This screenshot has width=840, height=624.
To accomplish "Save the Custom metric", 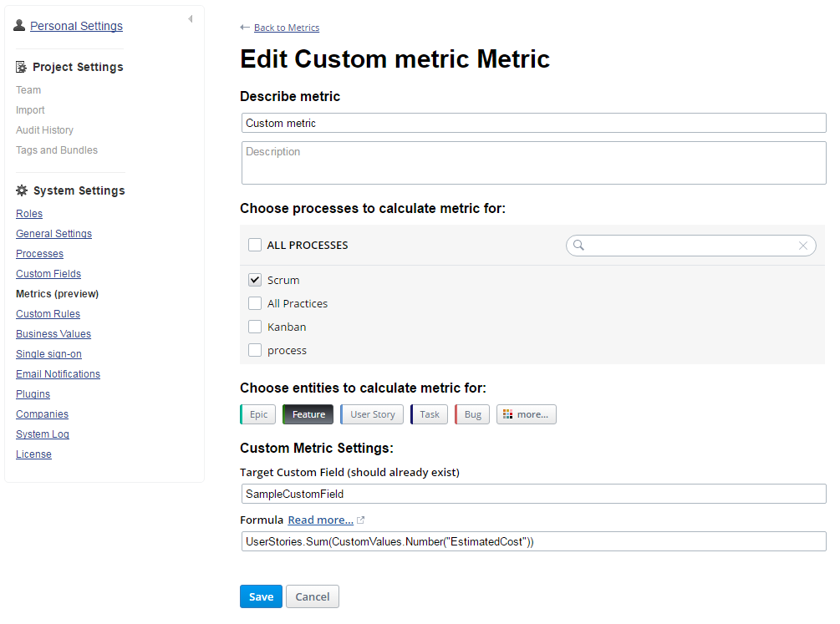I will (x=260, y=596).
